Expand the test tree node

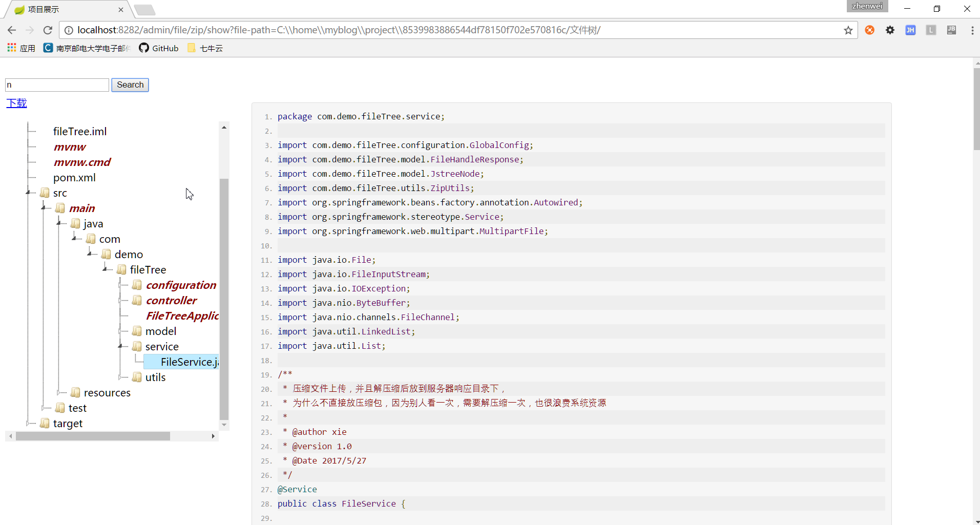(44, 408)
